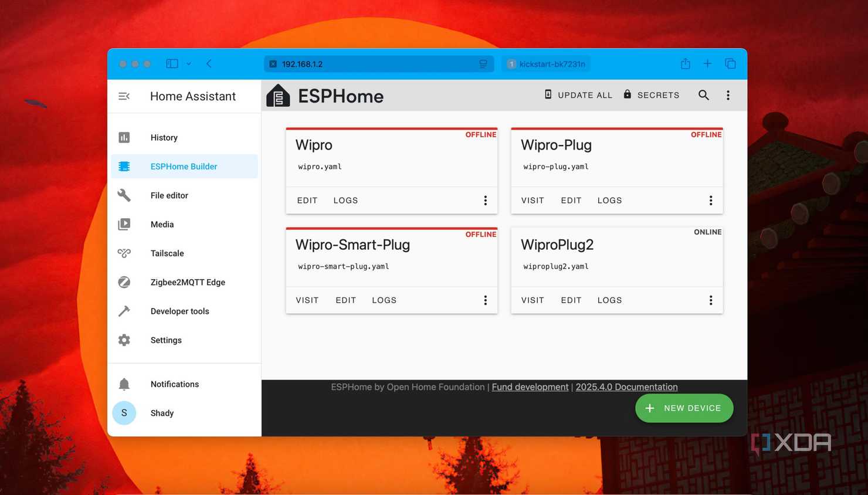Collapse the Home Assistant sidebar menu icon
Image resolution: width=868 pixels, height=495 pixels.
124,96
